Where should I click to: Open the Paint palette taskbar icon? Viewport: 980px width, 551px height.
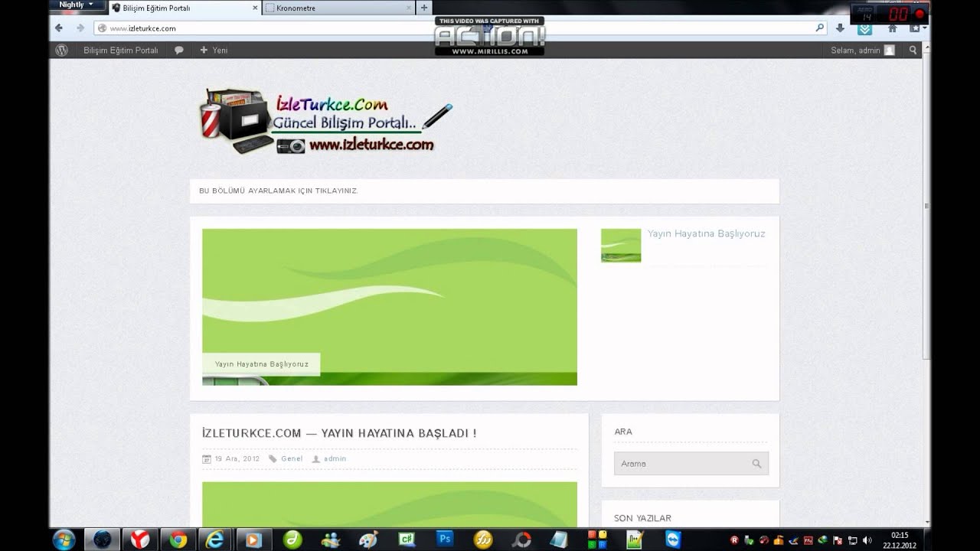tap(368, 540)
